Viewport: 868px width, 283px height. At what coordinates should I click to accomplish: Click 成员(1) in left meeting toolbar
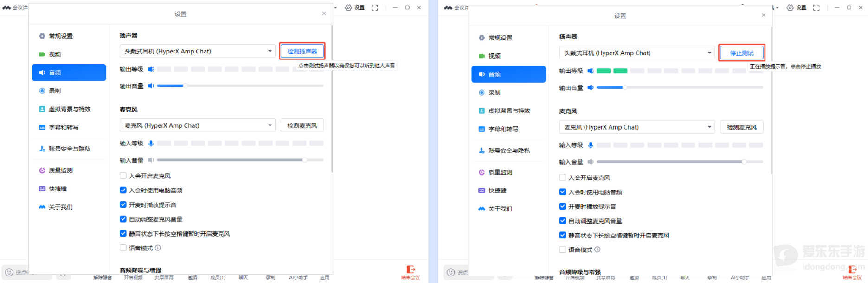218,277
